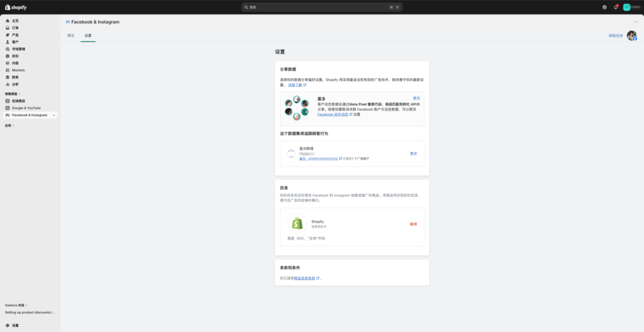Select the 内容 content icon in the sidebar

(8, 64)
